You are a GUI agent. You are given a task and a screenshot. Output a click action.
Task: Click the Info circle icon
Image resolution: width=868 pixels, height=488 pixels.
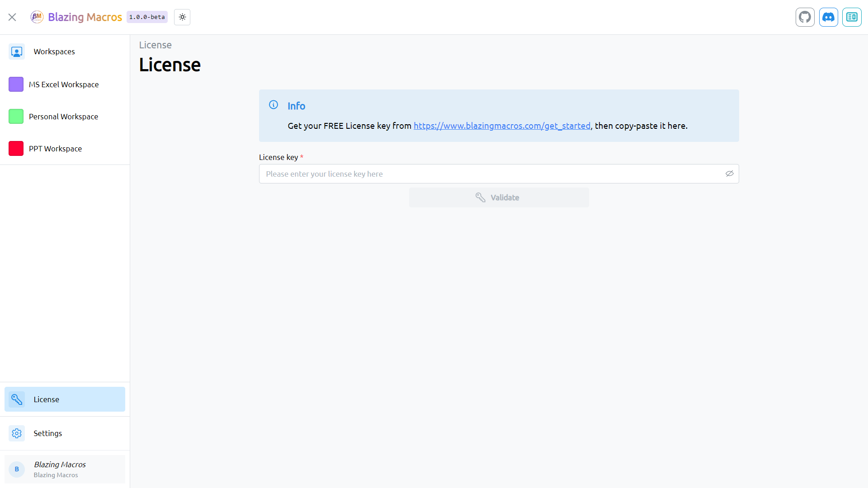tap(274, 105)
